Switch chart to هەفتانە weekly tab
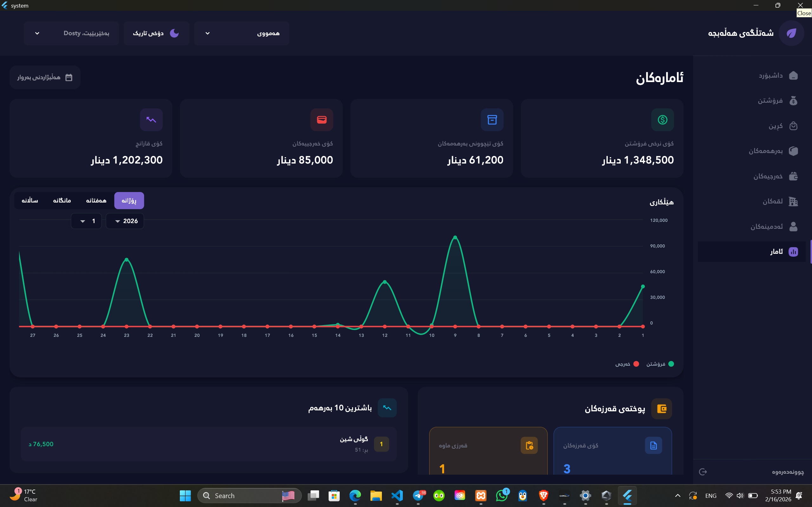The height and width of the screenshot is (507, 812). pyautogui.click(x=96, y=201)
